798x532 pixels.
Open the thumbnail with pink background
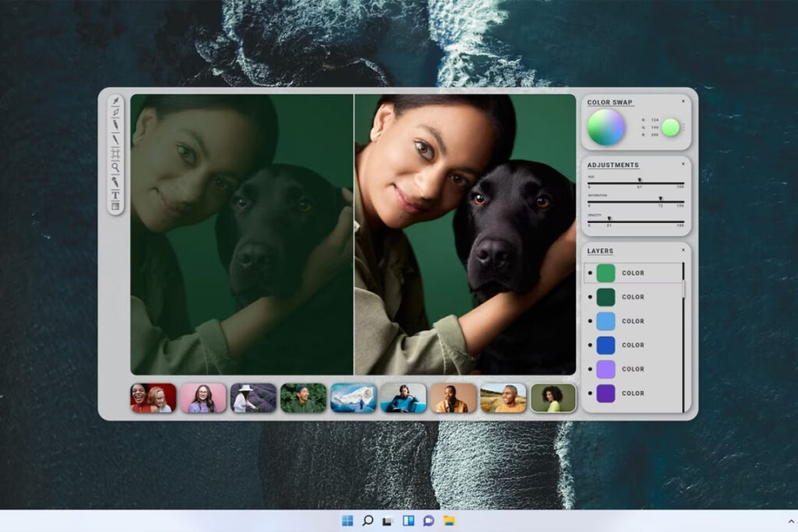point(203,397)
